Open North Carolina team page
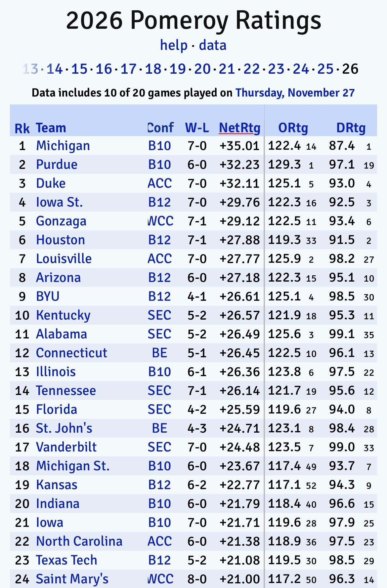The width and height of the screenshot is (387, 588). tap(79, 541)
